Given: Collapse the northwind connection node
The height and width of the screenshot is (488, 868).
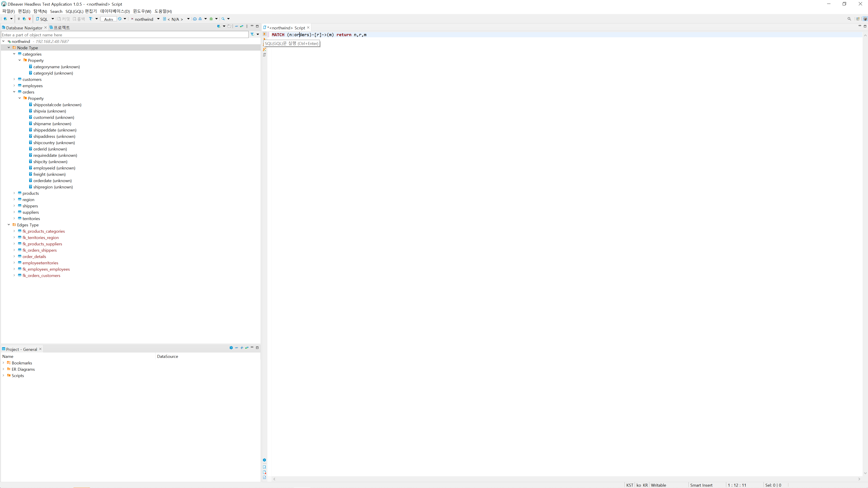Looking at the screenshot, I should (x=3, y=41).
